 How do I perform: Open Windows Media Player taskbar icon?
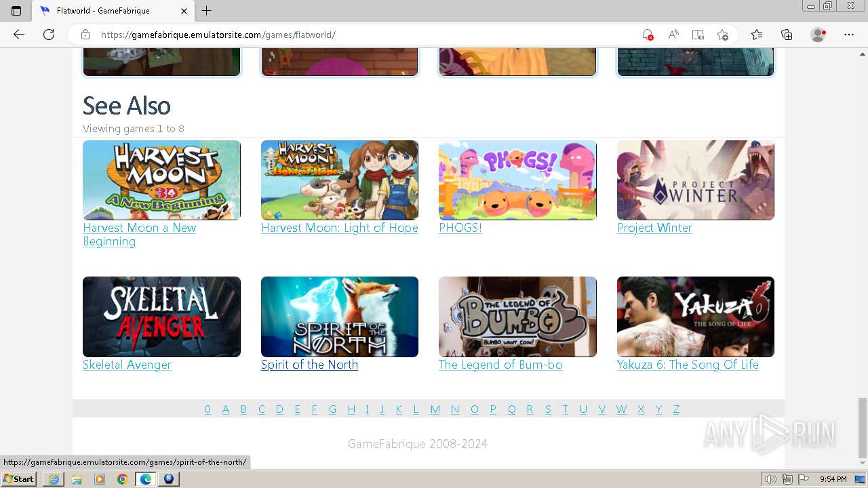click(x=100, y=479)
